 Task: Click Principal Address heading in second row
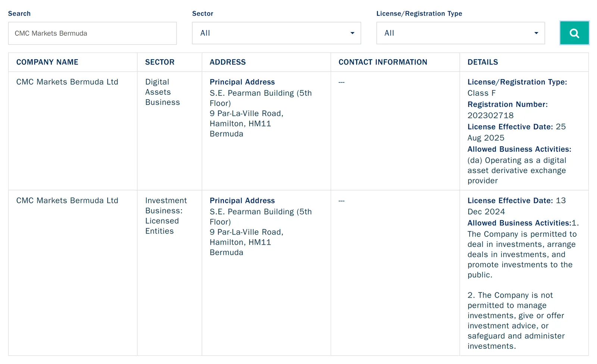coord(242,201)
